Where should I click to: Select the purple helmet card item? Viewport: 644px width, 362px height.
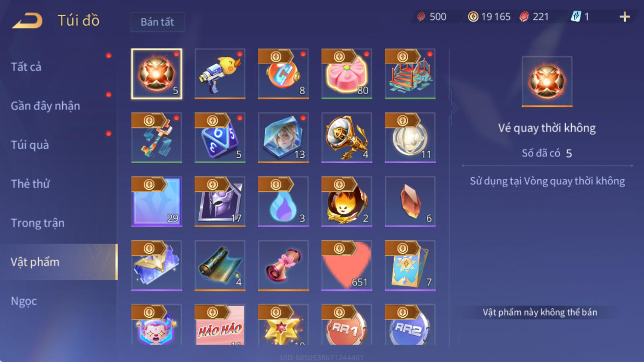220,201
